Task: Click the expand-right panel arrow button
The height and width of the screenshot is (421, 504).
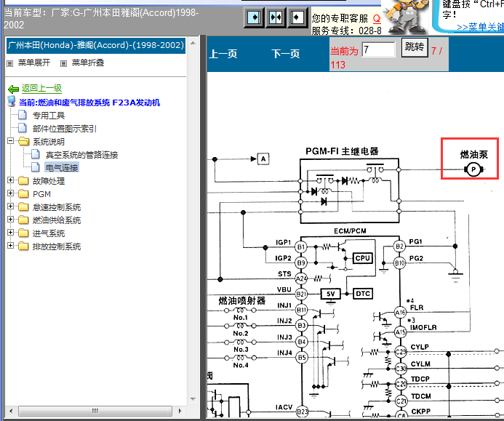Action: pyautogui.click(x=255, y=17)
